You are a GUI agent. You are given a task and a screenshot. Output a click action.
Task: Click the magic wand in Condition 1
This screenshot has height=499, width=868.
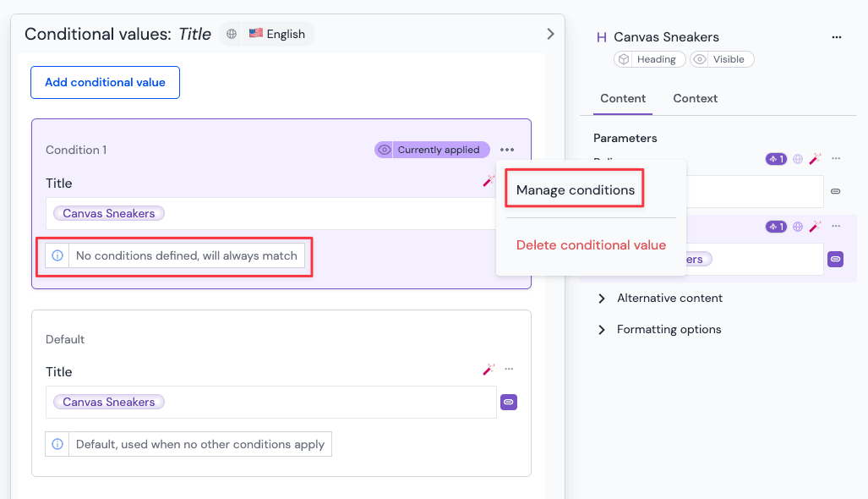pyautogui.click(x=489, y=180)
